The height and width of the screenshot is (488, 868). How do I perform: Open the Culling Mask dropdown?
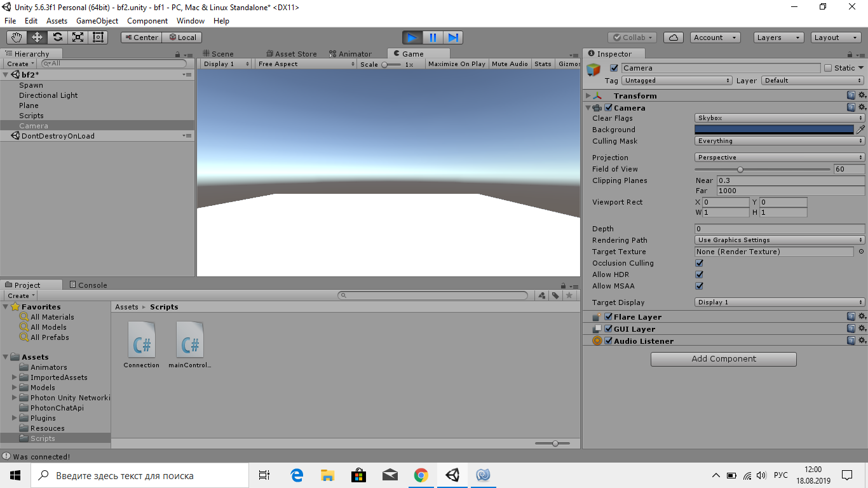tap(780, 141)
